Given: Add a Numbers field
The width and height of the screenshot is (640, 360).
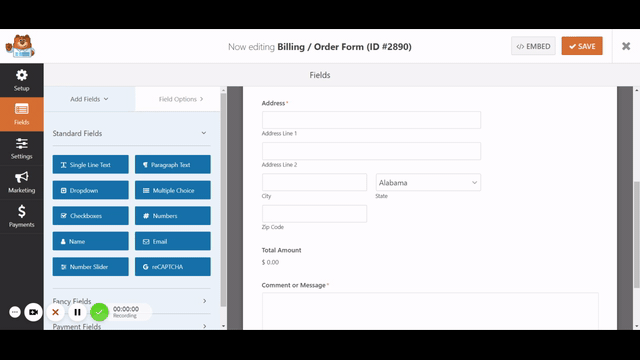Looking at the screenshot, I should (173, 216).
